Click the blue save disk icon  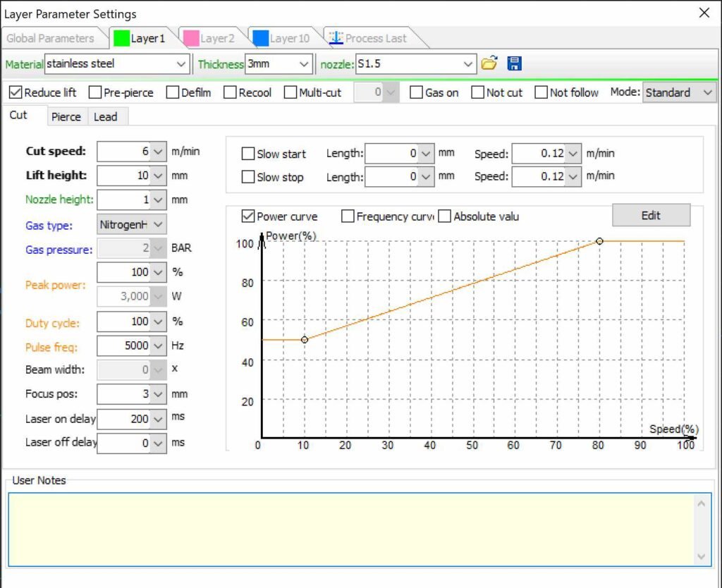(x=514, y=64)
